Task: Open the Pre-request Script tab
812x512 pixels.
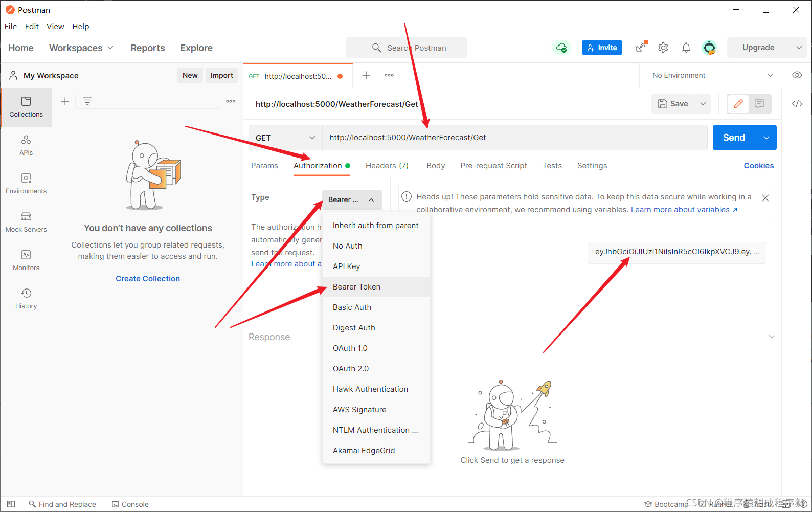Action: click(493, 165)
